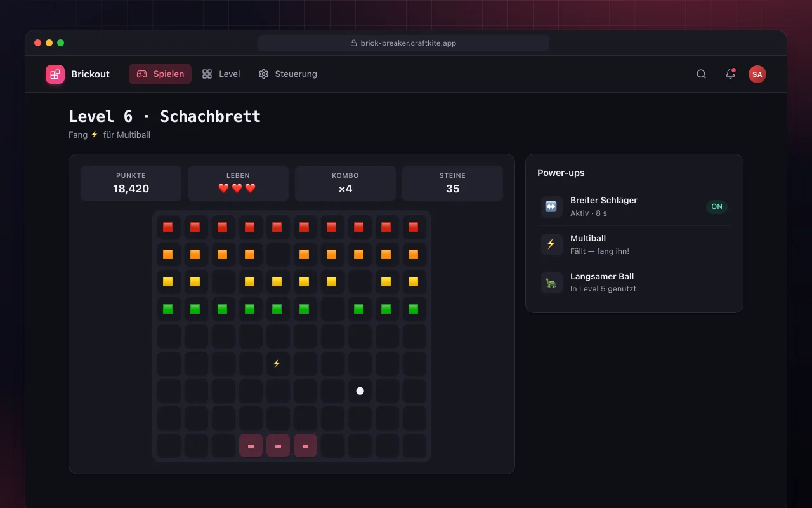Viewport: 812px width, 508px height.
Task: Switch to the Spielen tab
Action: 160,74
